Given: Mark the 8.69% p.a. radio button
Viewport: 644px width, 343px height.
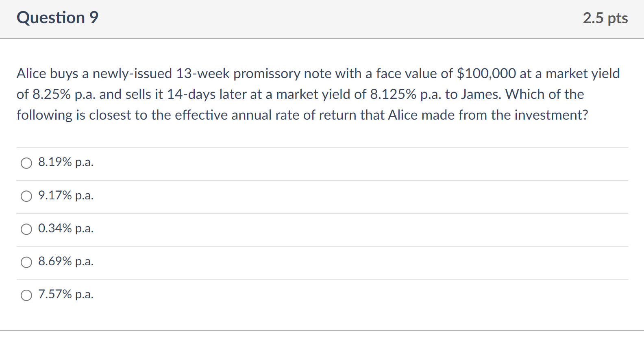Looking at the screenshot, I should tap(26, 262).
